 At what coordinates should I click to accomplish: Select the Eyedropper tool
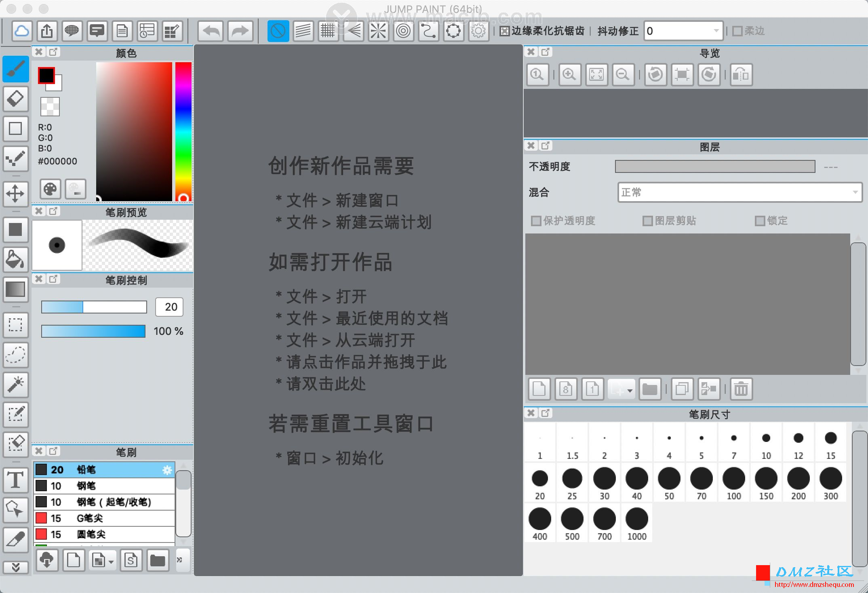(x=16, y=540)
